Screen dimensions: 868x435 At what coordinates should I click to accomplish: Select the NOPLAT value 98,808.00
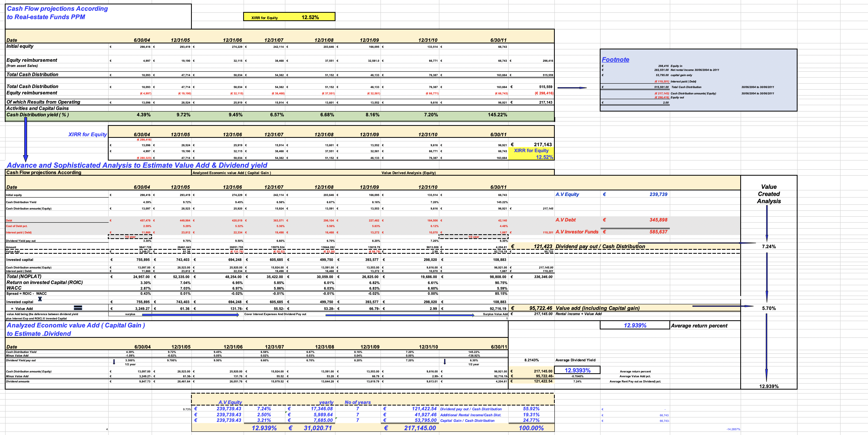click(498, 277)
